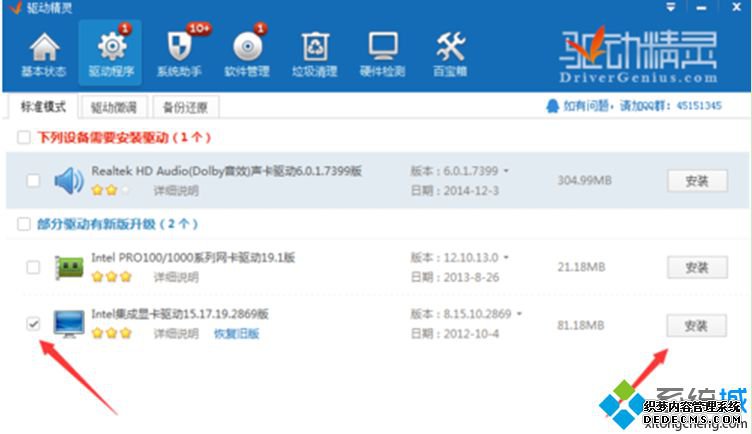The width and height of the screenshot is (752, 434).
Task: Open 硬件检测 monitor icon
Action: coord(383,47)
